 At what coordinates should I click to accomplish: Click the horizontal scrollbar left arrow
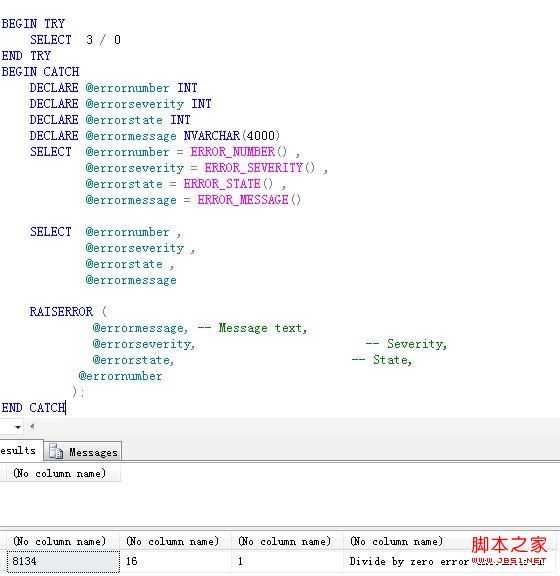coord(32,426)
